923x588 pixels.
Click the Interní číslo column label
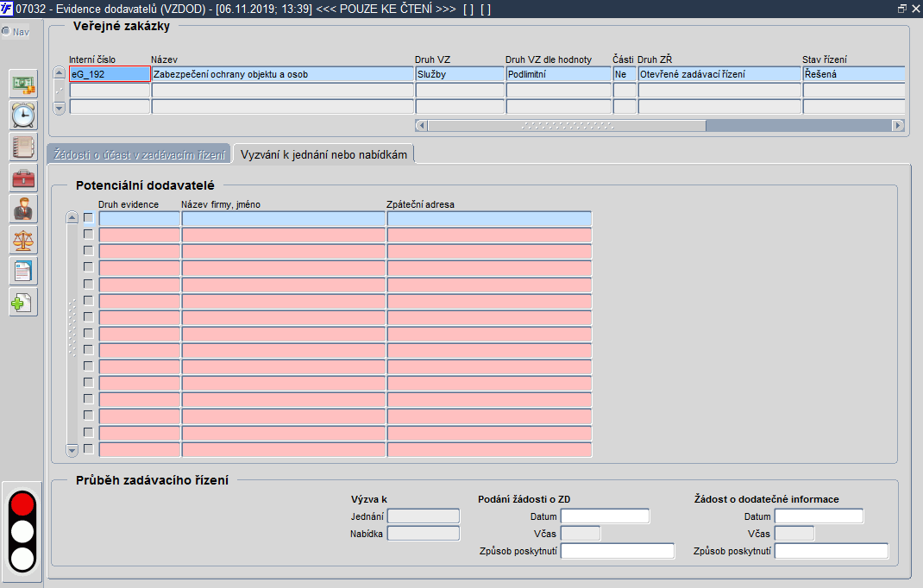tap(92, 59)
